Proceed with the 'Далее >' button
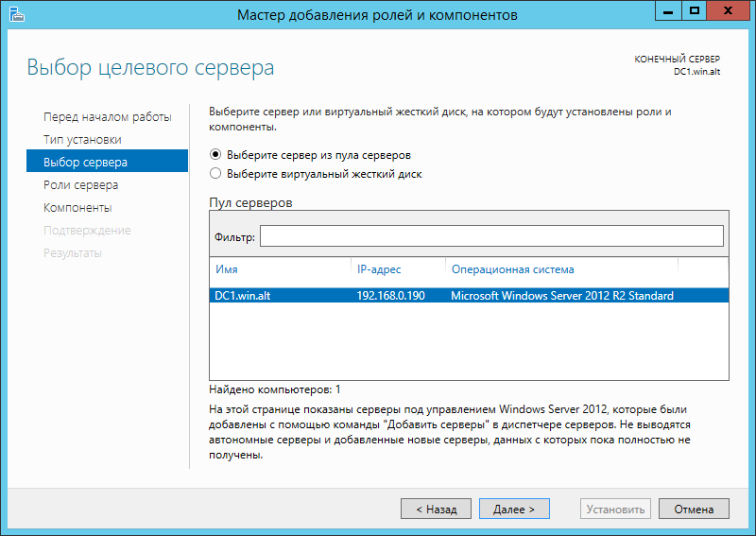Image resolution: width=756 pixels, height=536 pixels. 514,509
